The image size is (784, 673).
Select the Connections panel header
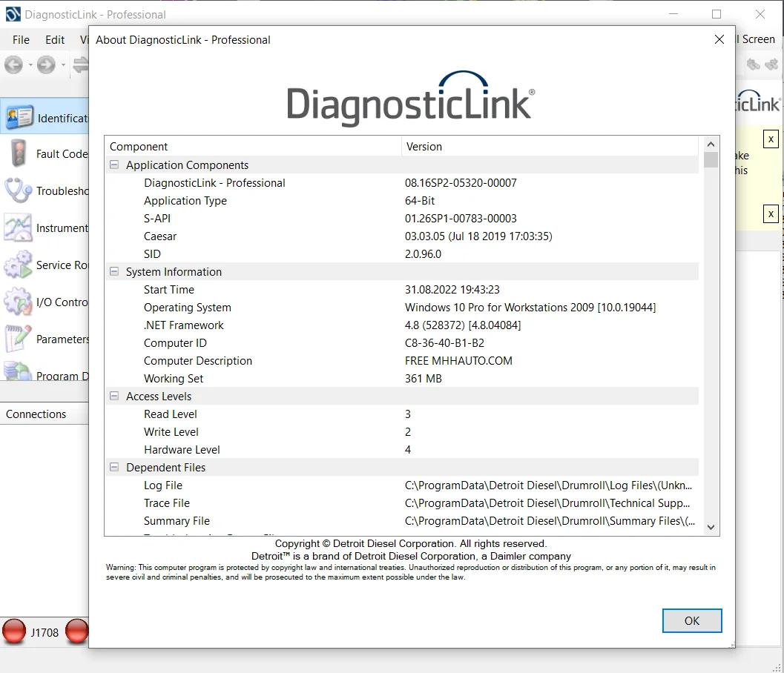pos(44,414)
